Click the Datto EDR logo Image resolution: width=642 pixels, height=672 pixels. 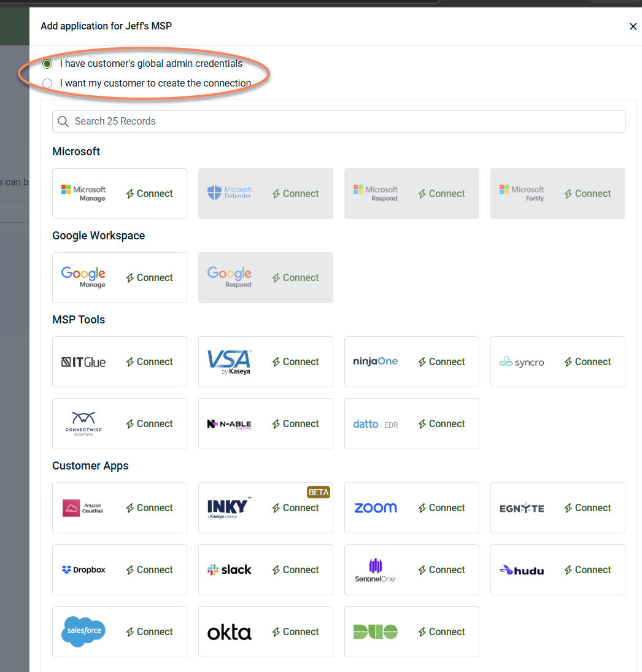pos(376,424)
